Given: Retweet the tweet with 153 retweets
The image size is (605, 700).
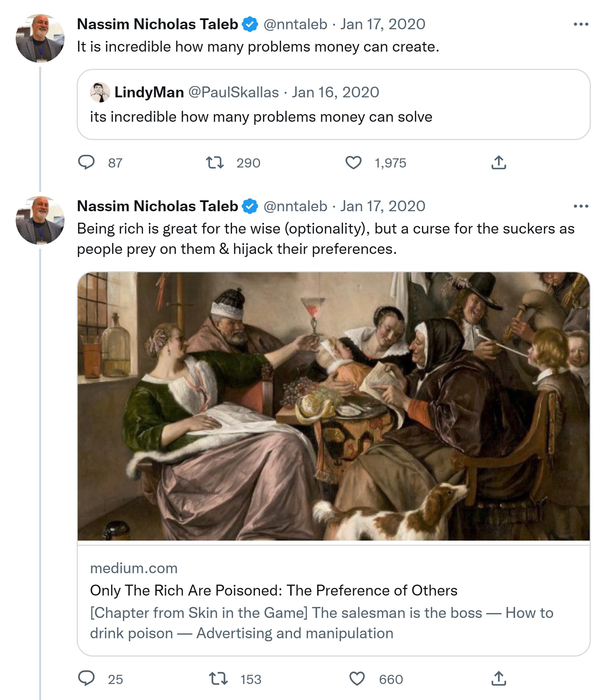Looking at the screenshot, I should (x=218, y=678).
